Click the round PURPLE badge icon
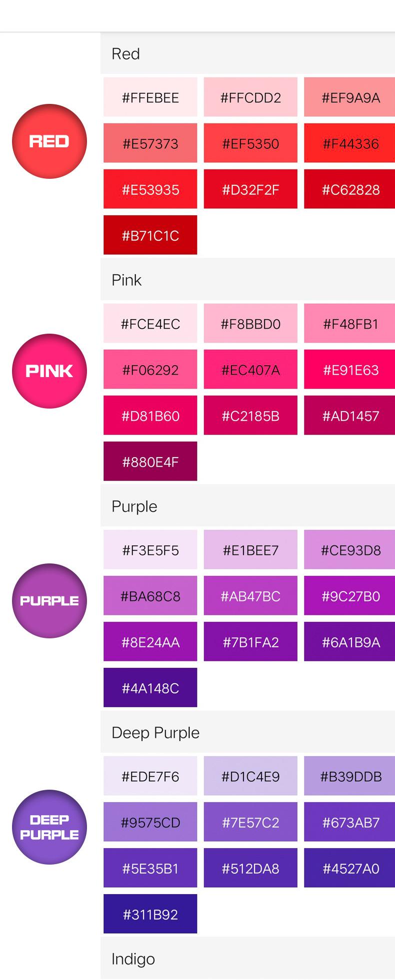Screen dimensions: 395x980 [49, 601]
